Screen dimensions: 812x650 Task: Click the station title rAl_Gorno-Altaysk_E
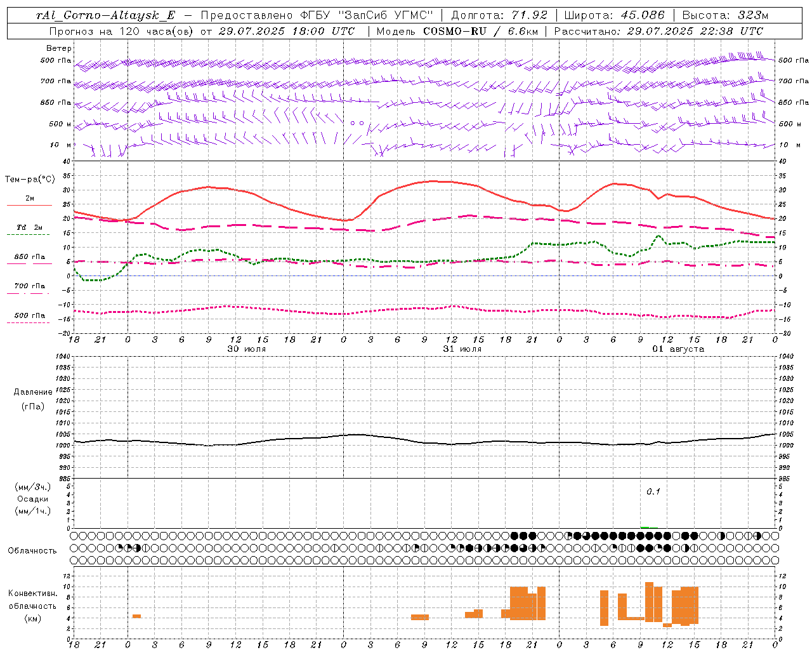pyautogui.click(x=107, y=15)
